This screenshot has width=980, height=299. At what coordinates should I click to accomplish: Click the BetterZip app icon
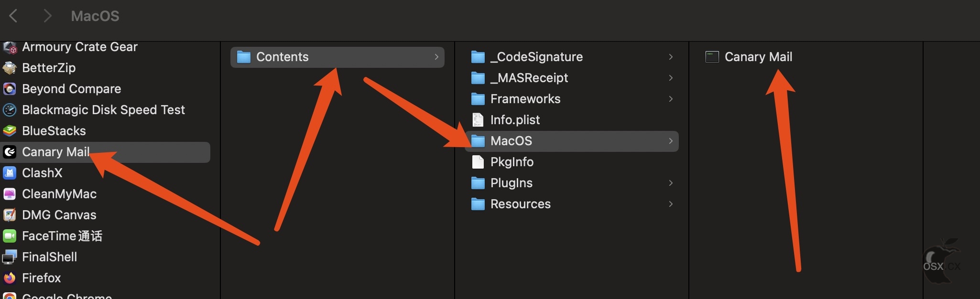click(10, 68)
